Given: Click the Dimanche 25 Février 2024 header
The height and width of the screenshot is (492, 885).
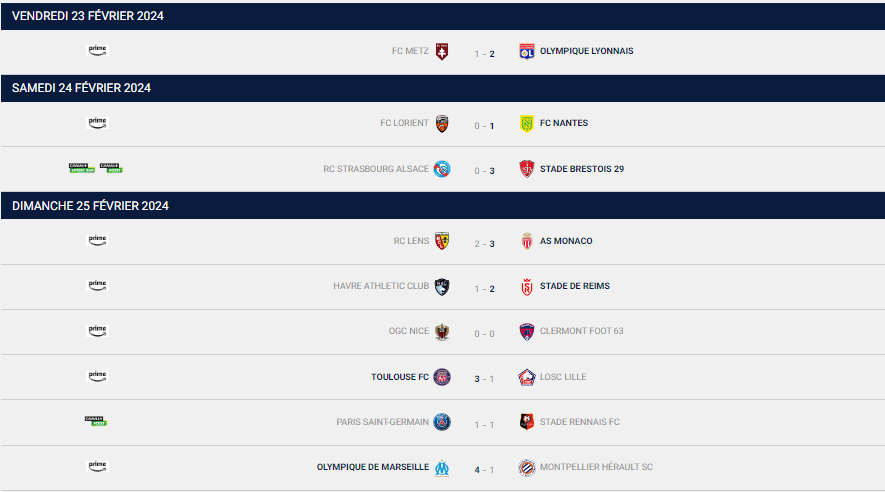Looking at the screenshot, I should tap(443, 206).
